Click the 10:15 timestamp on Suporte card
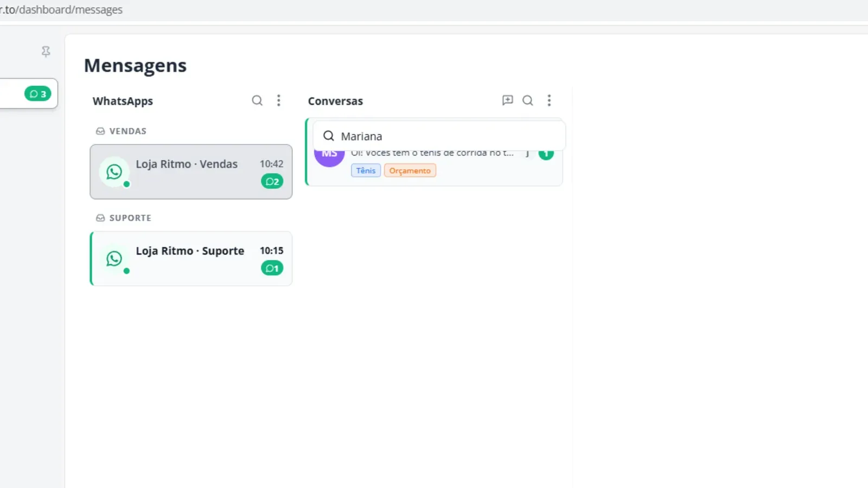Screen dimensions: 868x488 point(272,251)
